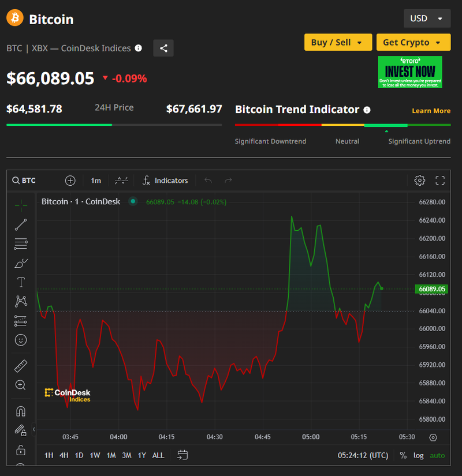Enter fullscreen chart mode
This screenshot has height=476, width=462.
(x=440, y=181)
